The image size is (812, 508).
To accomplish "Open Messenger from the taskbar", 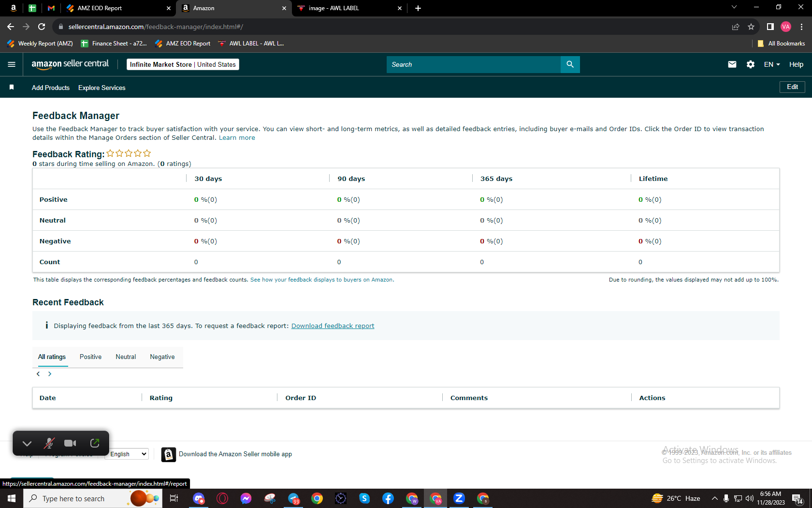I will 246,498.
